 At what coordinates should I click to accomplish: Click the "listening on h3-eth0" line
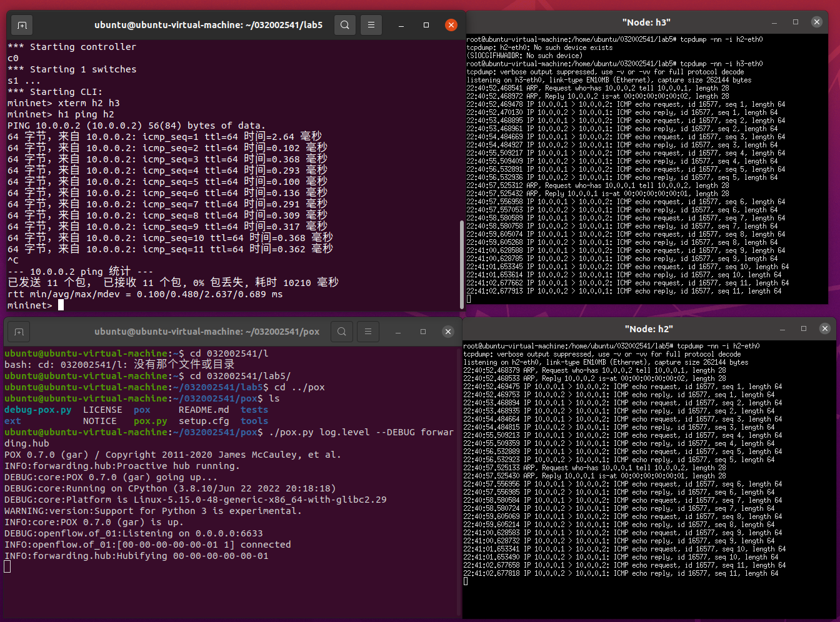point(609,80)
